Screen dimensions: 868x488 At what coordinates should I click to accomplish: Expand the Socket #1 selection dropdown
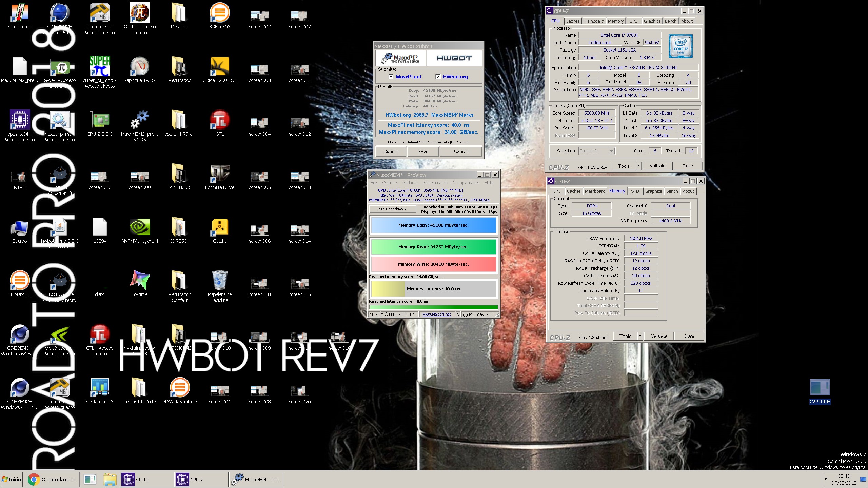[x=611, y=151]
